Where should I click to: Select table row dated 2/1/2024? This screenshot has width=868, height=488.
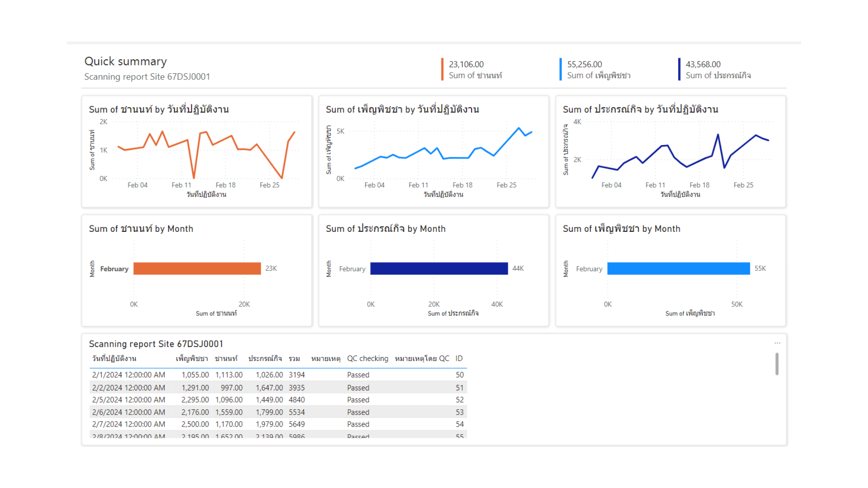128,375
